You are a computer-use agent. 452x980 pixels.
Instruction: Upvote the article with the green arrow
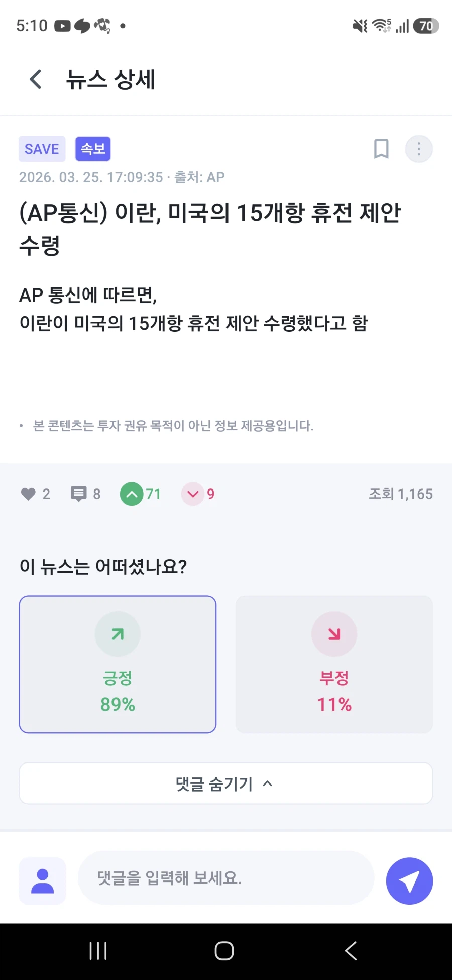(132, 494)
